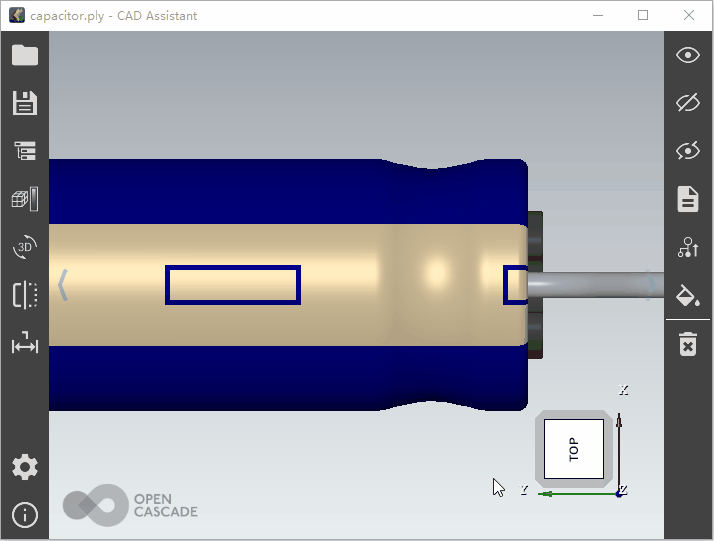Save the model with the floppy disk icon
The width and height of the screenshot is (714, 541).
coord(25,102)
